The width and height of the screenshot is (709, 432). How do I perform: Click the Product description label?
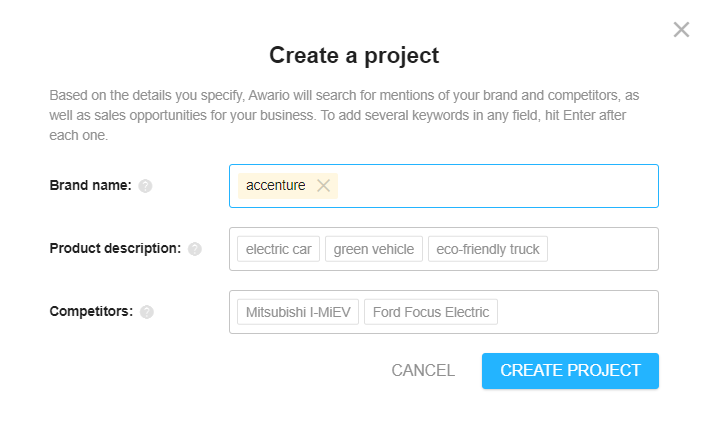click(x=115, y=248)
